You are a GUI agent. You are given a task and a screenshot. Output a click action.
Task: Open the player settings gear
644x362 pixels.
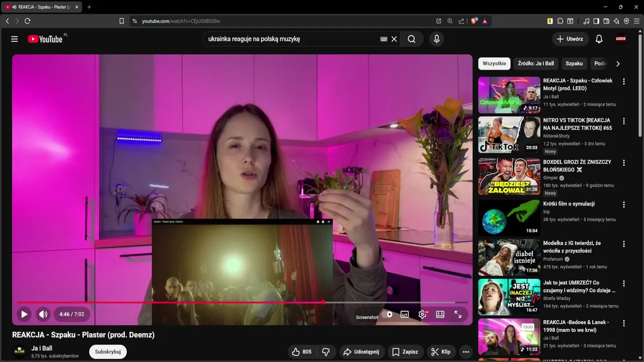click(x=423, y=314)
